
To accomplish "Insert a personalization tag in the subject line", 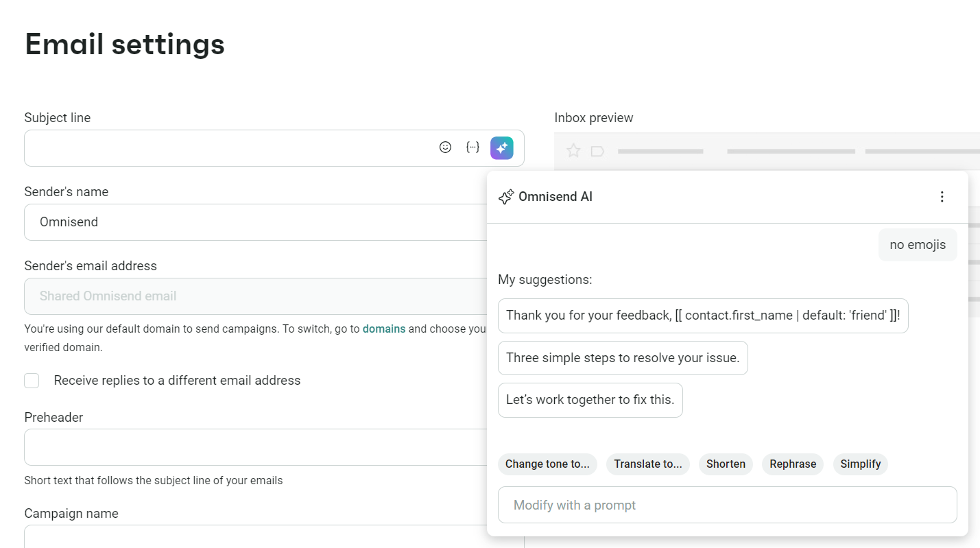I will click(x=472, y=147).
